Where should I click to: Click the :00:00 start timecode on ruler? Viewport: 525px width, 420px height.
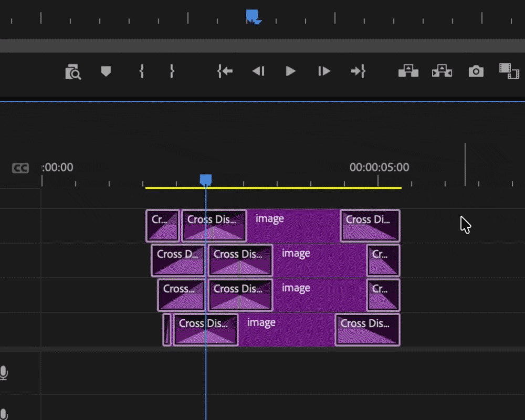(57, 167)
